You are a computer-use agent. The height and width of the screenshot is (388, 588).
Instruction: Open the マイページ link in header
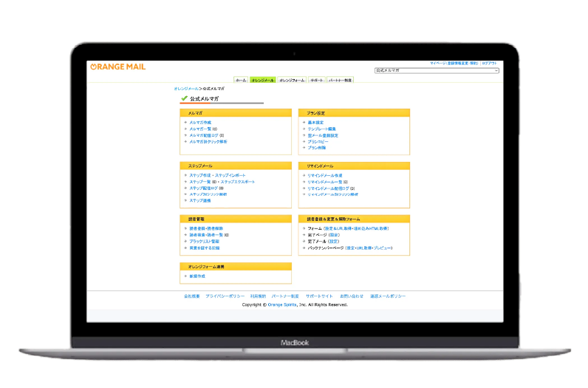point(436,64)
